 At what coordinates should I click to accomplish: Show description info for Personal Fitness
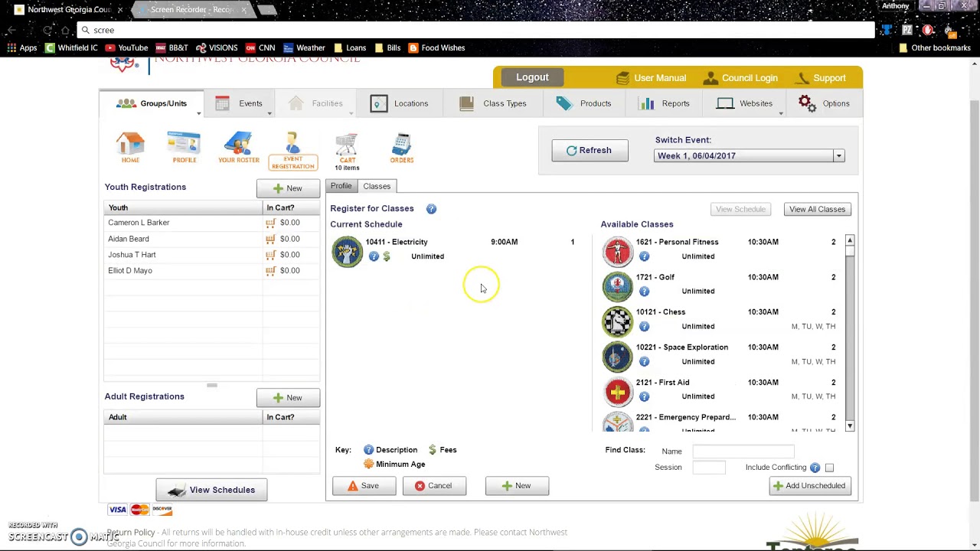pos(644,256)
